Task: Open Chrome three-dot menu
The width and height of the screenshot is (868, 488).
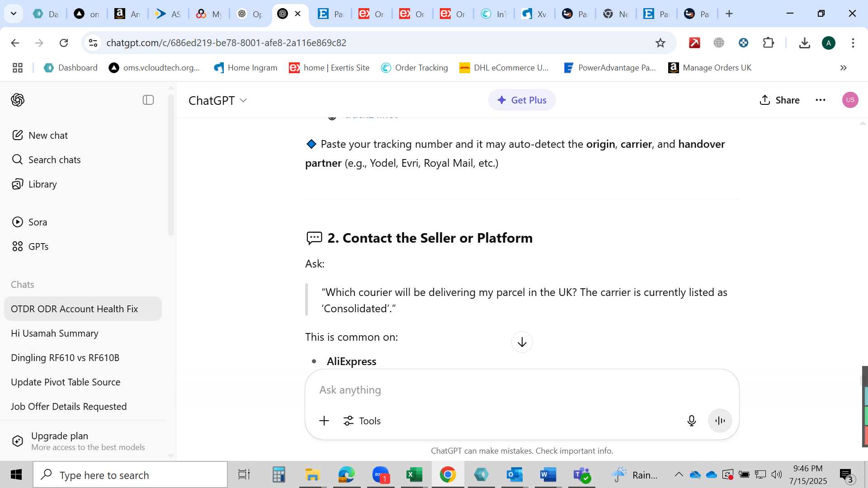Action: 853,42
